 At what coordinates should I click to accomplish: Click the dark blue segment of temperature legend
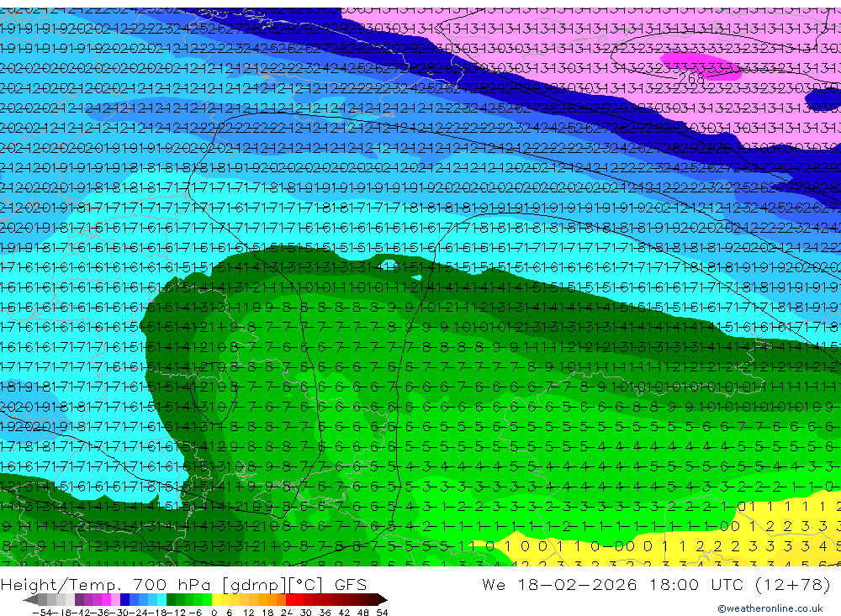(x=124, y=599)
